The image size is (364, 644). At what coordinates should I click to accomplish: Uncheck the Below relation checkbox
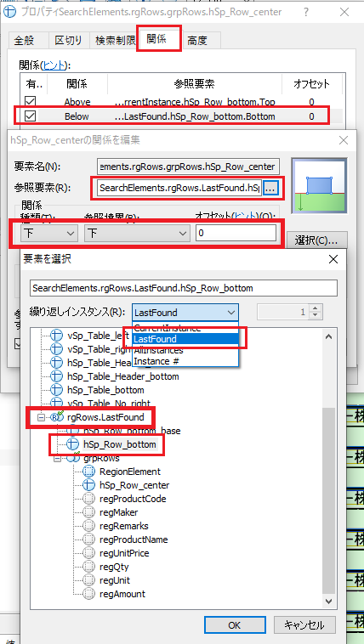click(x=31, y=116)
